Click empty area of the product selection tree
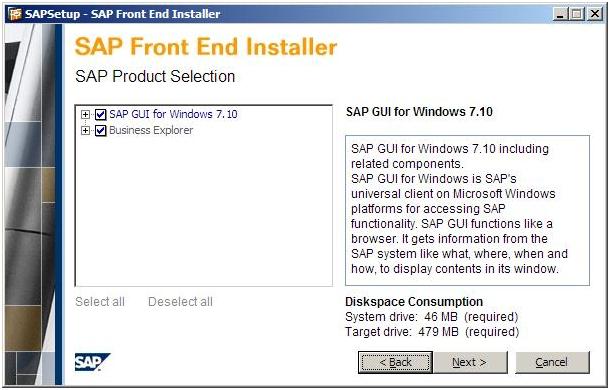The image size is (610, 390). click(x=203, y=210)
